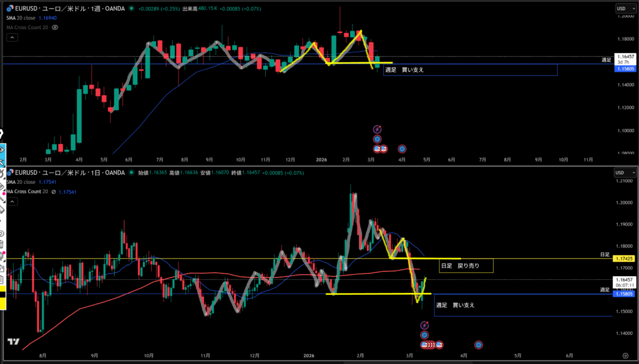Click the 日足 戻り売り text box

pos(466,266)
